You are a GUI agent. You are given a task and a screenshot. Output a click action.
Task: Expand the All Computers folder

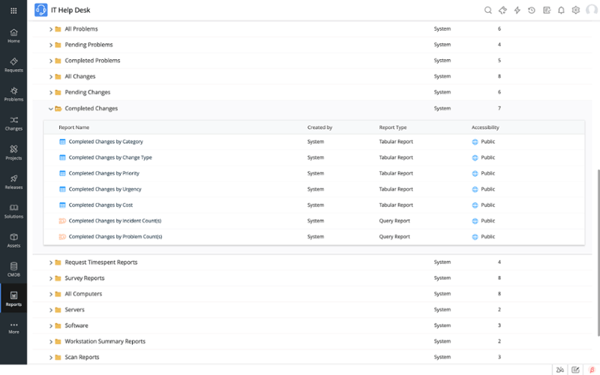tap(51, 294)
